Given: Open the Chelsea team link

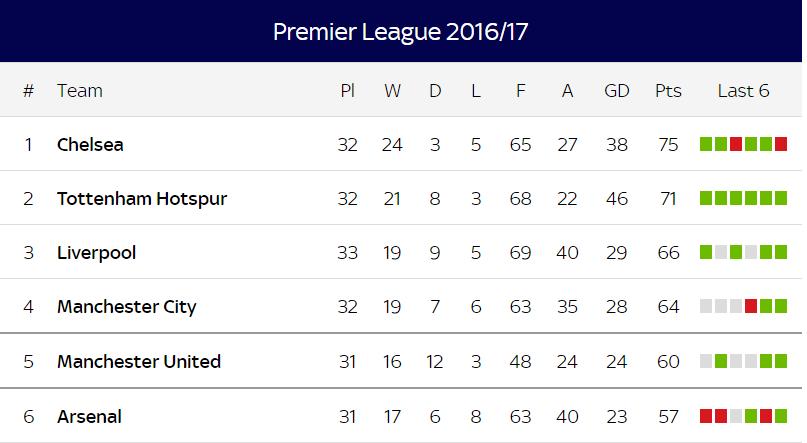Looking at the screenshot, I should [90, 145].
